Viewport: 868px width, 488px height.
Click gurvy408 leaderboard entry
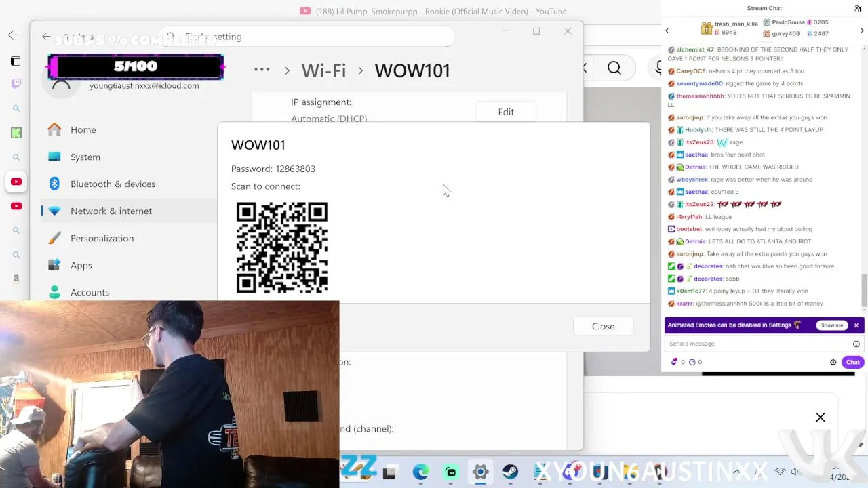[795, 33]
